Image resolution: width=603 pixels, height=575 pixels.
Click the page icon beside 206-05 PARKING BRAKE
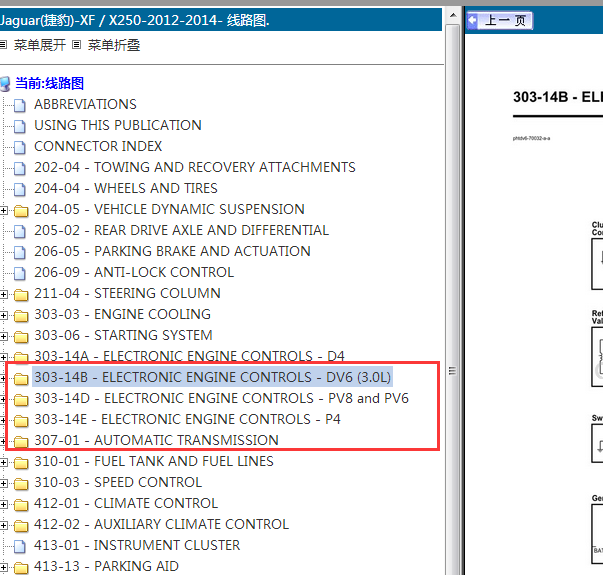tap(20, 252)
